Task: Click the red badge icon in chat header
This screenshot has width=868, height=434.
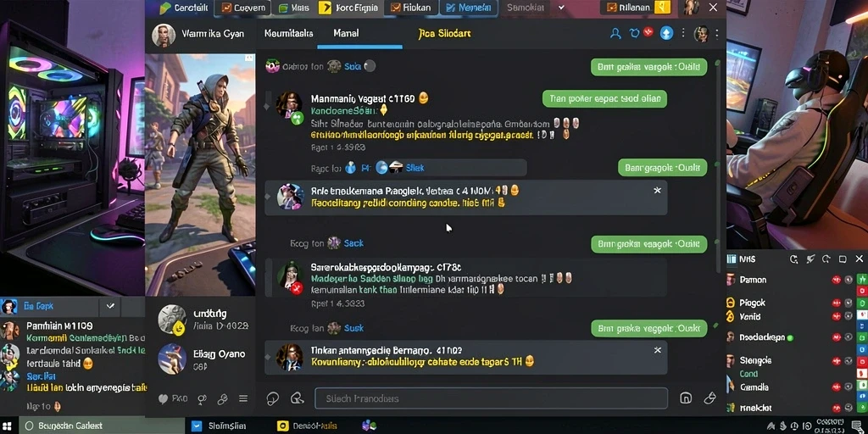Action: (x=648, y=33)
